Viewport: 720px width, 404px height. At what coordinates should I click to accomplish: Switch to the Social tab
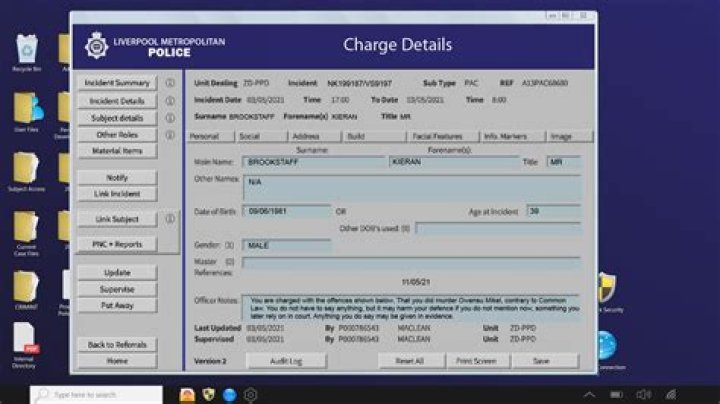click(x=249, y=136)
